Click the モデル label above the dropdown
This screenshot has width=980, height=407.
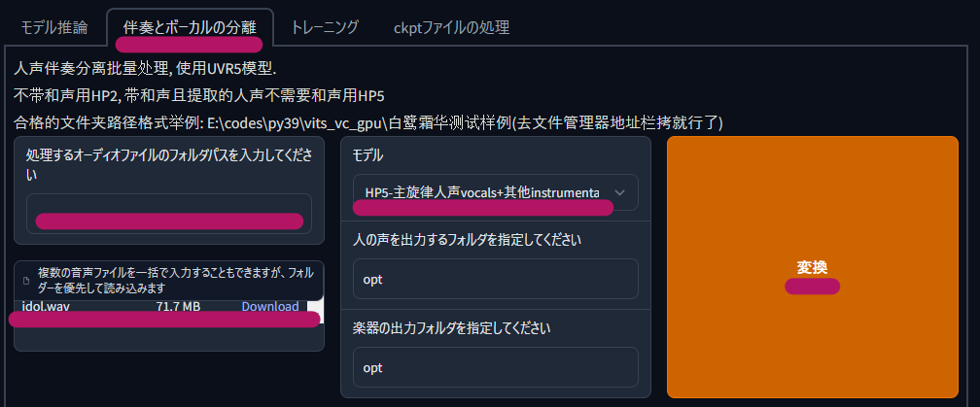[368, 156]
